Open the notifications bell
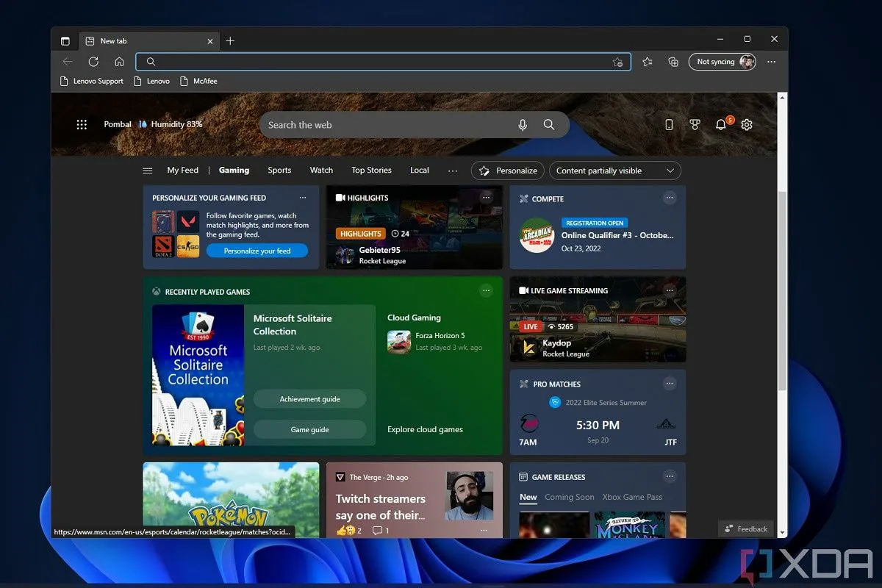The height and width of the screenshot is (588, 882). tap(721, 125)
